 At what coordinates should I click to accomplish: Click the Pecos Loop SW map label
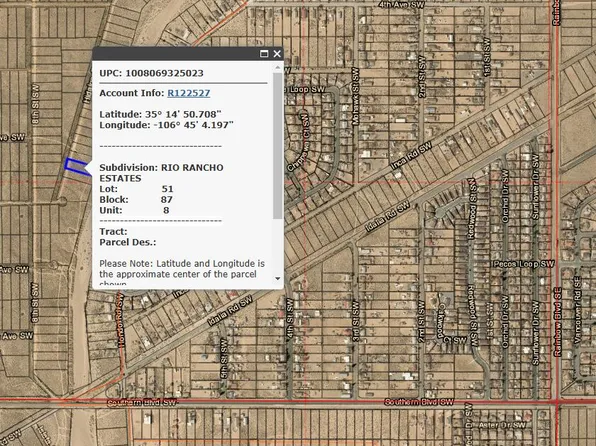524,264
